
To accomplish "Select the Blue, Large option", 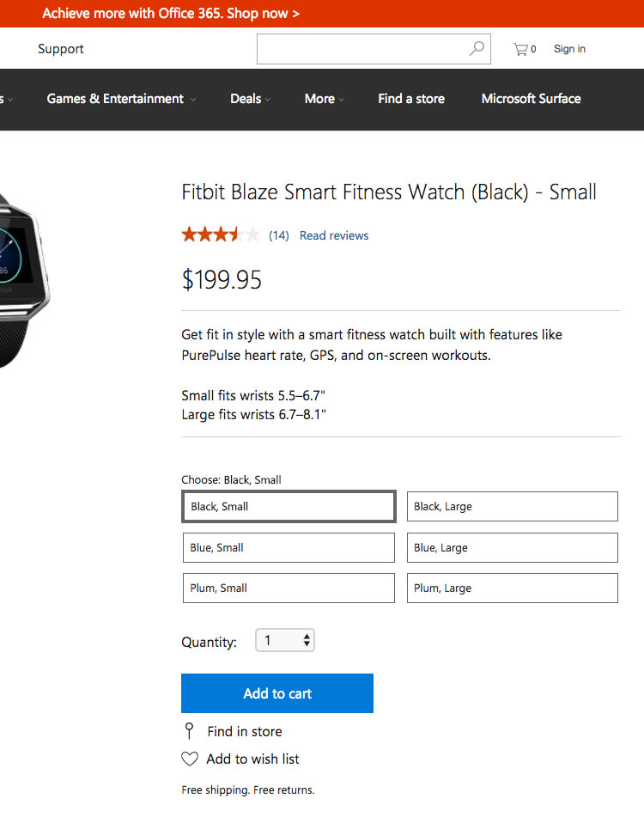I will (512, 548).
